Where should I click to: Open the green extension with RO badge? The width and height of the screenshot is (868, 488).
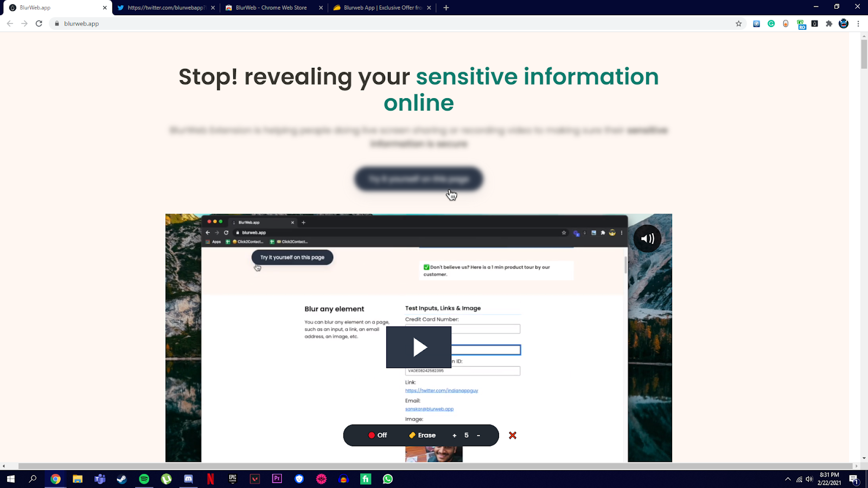point(801,24)
